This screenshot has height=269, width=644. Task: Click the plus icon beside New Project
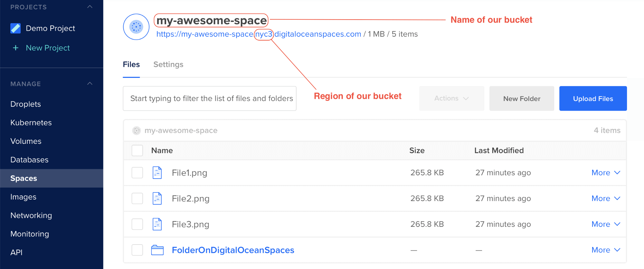[x=15, y=48]
